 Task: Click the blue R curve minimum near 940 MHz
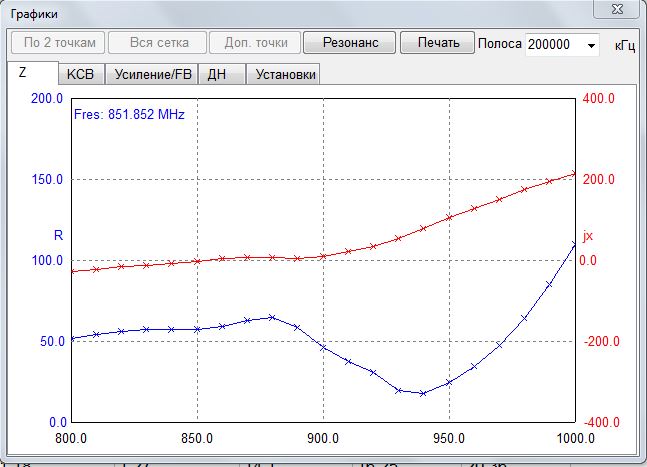(423, 394)
